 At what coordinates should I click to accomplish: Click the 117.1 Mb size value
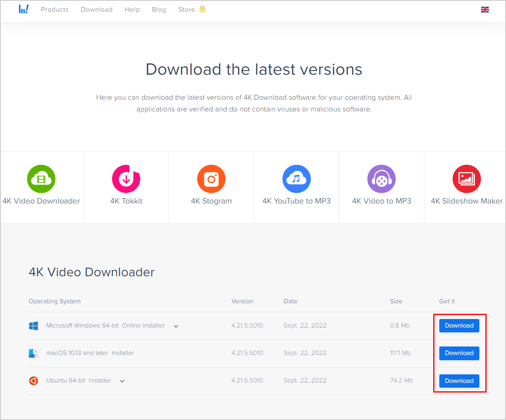point(400,353)
